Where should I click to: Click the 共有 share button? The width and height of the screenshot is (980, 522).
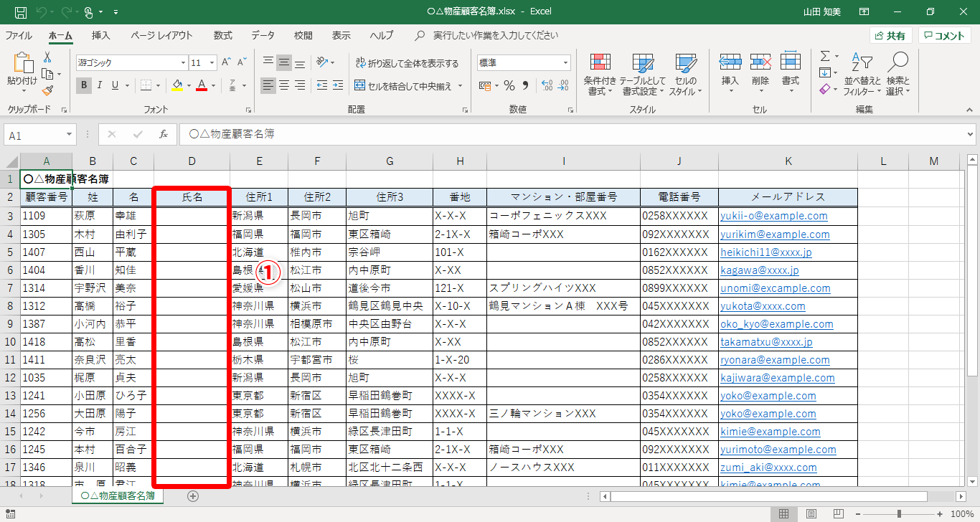pos(890,35)
